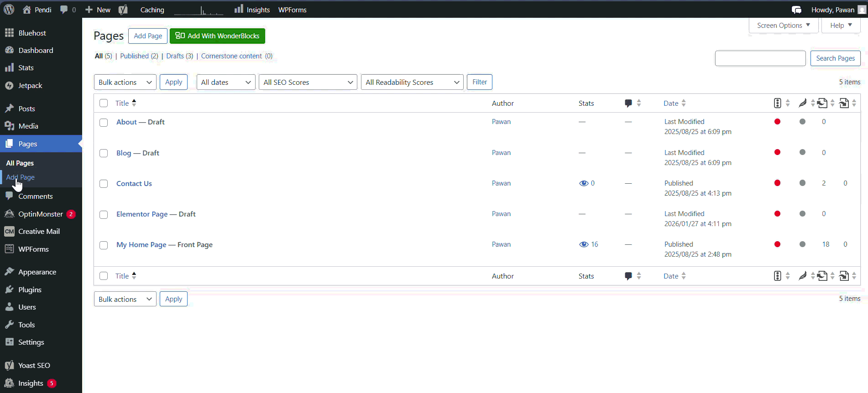
Task: Toggle the select-all checkbox in table header
Action: (x=104, y=103)
